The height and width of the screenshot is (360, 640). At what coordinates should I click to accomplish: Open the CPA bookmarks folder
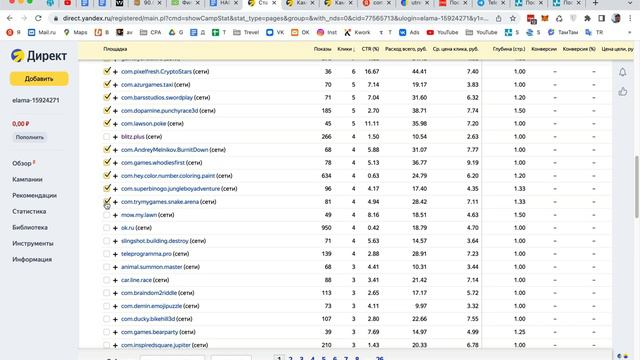151,32
